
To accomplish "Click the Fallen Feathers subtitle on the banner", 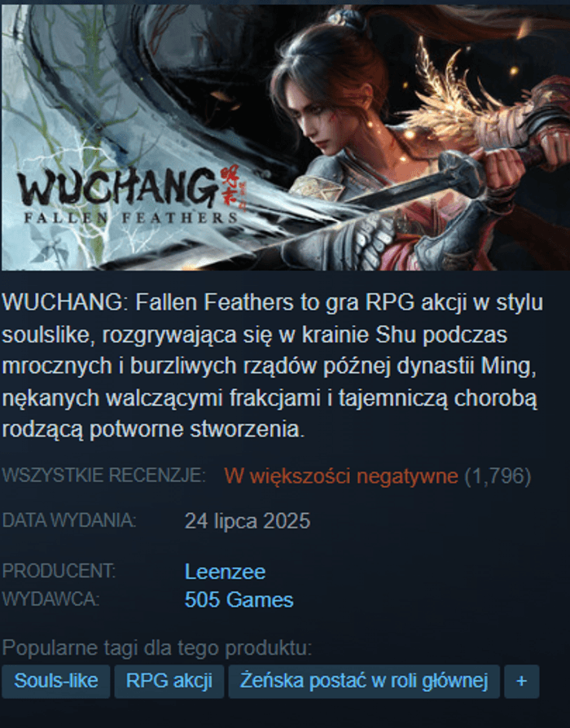I will [130, 217].
